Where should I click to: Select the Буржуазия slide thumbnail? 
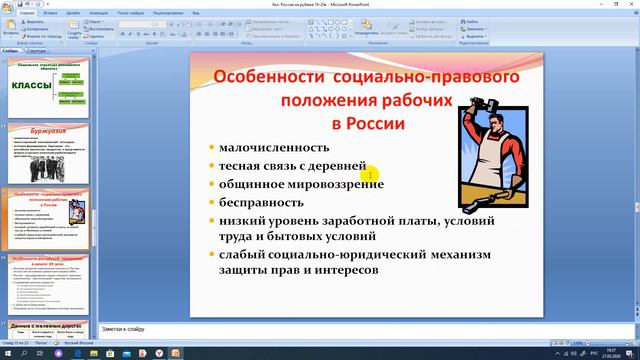48,153
